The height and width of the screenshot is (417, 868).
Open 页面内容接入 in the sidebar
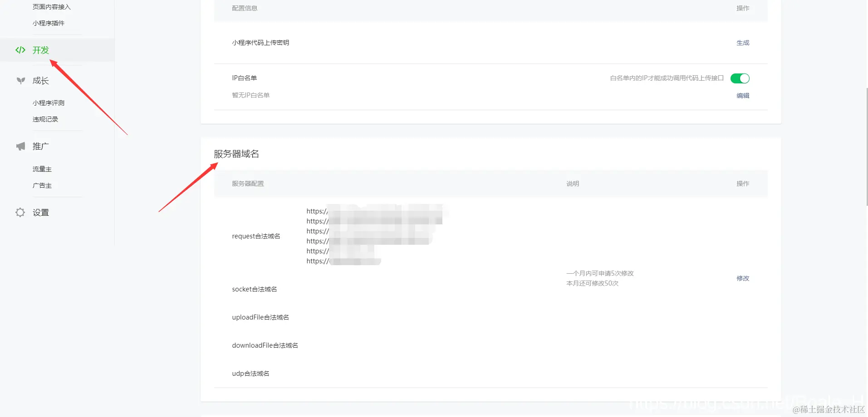coord(51,7)
